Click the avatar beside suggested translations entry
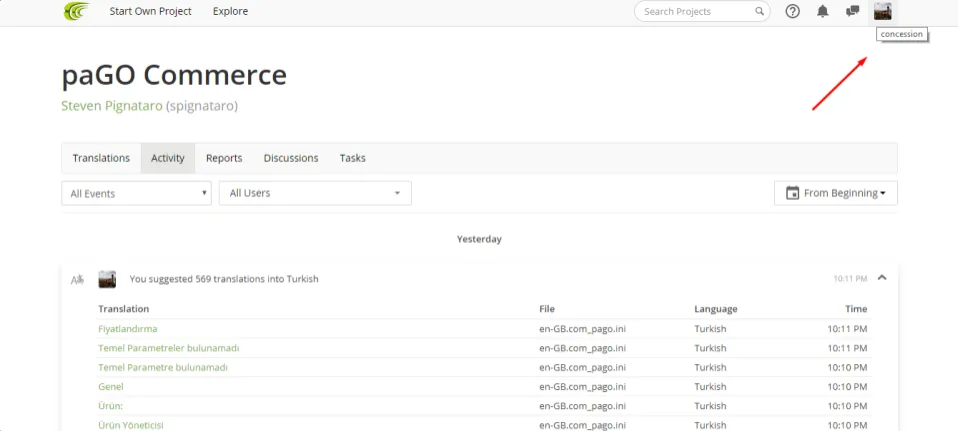The height and width of the screenshot is (431, 958). (107, 279)
